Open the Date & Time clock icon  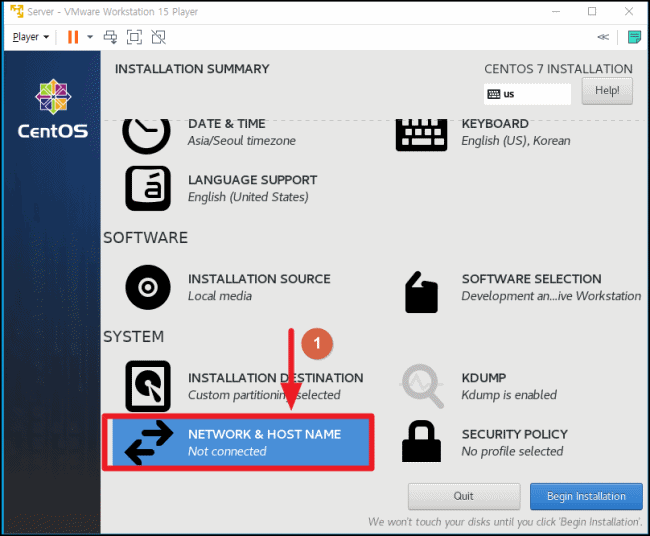146,136
